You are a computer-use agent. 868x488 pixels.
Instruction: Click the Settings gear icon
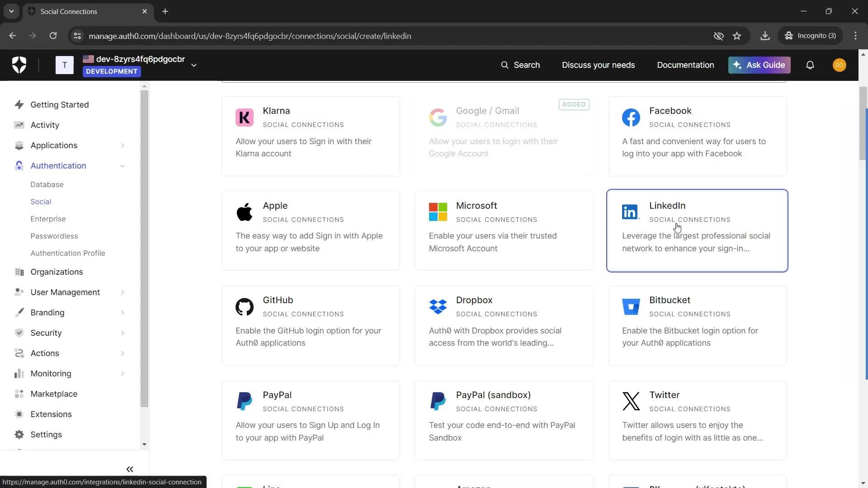tap(19, 435)
